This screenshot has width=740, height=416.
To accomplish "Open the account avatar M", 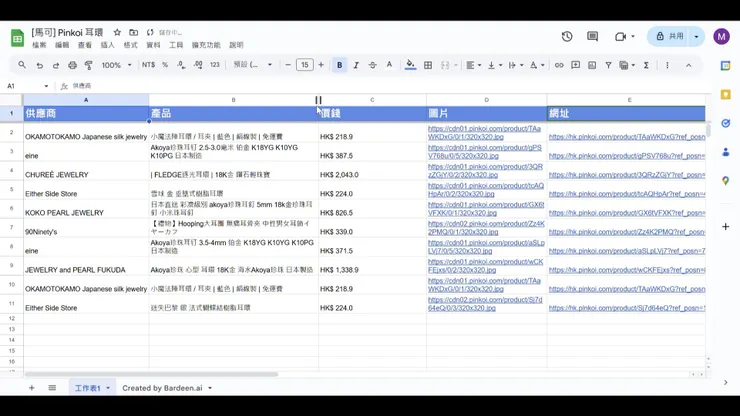I will point(722,36).
